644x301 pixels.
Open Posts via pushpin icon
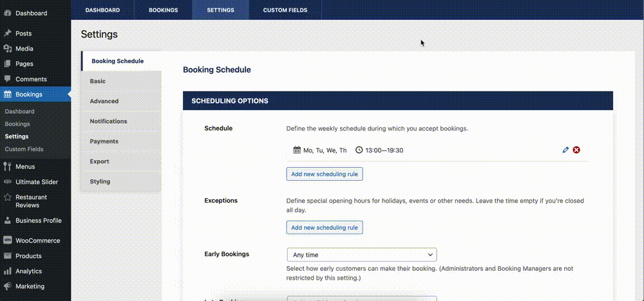click(x=7, y=33)
